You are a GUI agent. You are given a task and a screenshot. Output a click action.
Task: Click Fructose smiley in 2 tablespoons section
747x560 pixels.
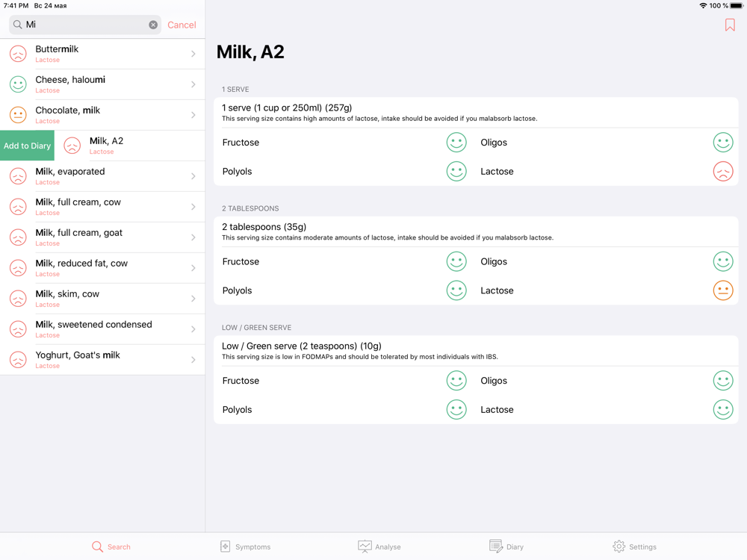point(456,261)
